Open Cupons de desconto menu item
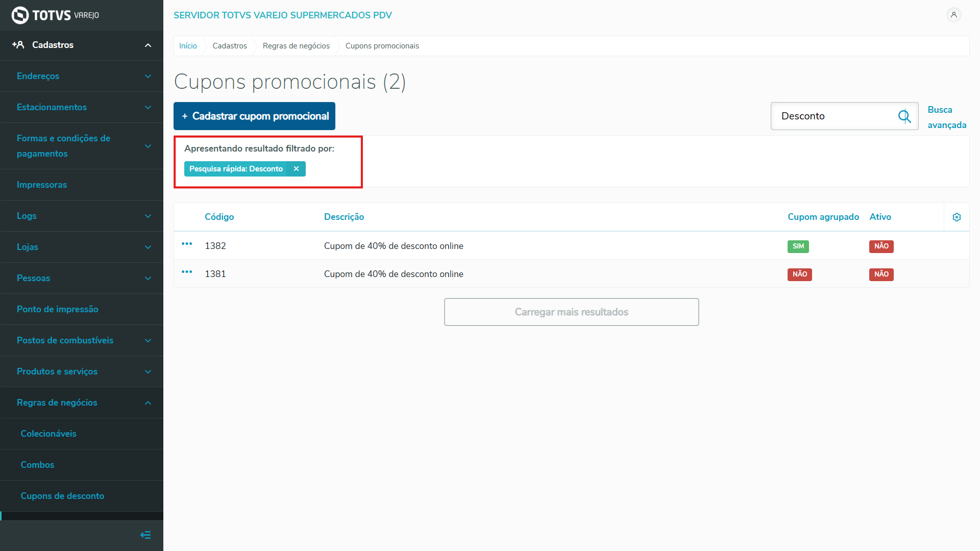 [x=62, y=496]
